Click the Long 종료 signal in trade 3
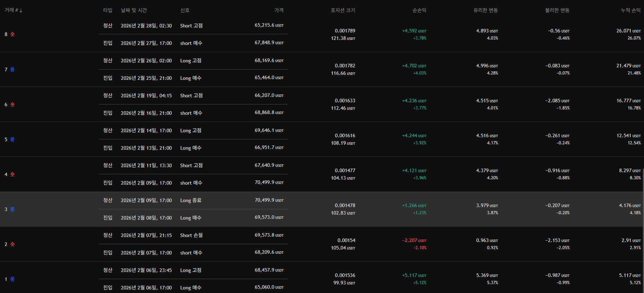This screenshot has width=644, height=293. pyautogui.click(x=191, y=200)
